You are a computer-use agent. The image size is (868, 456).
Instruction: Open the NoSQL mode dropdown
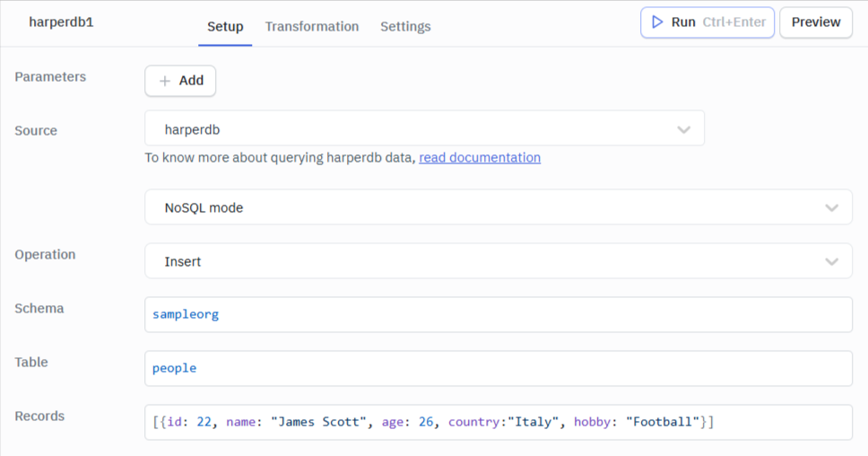point(499,207)
